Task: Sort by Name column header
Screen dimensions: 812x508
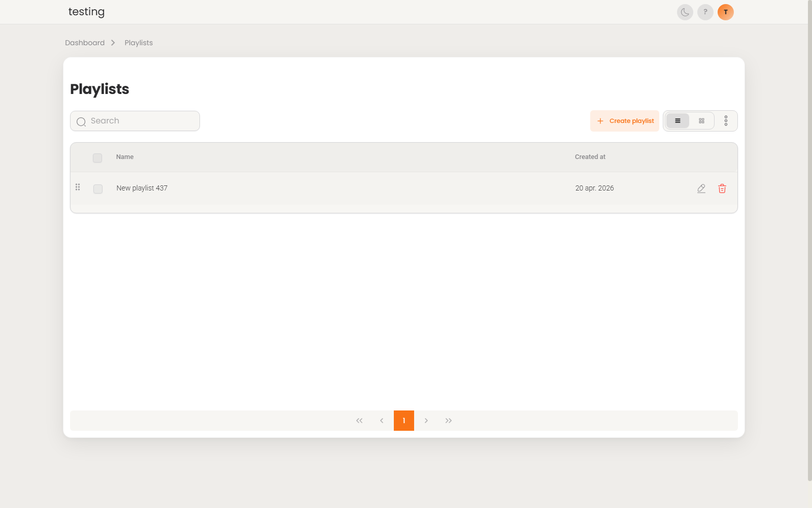Action: click(125, 157)
